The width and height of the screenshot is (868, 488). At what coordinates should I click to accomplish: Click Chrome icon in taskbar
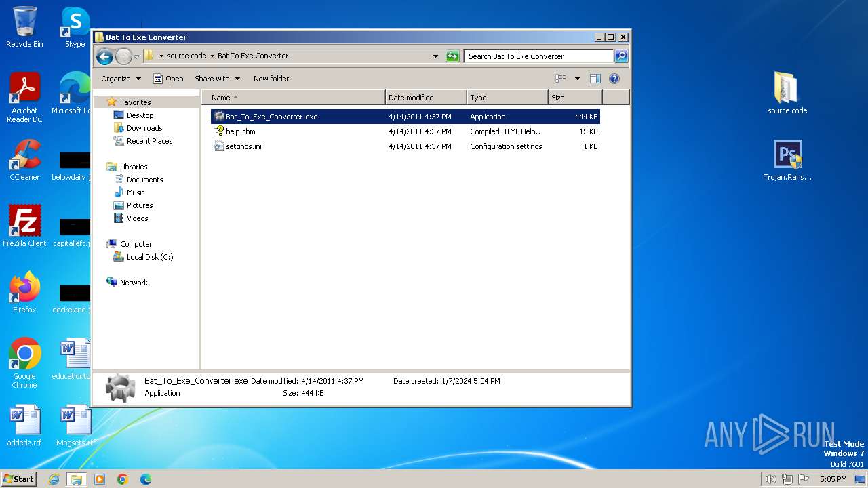[123, 479]
